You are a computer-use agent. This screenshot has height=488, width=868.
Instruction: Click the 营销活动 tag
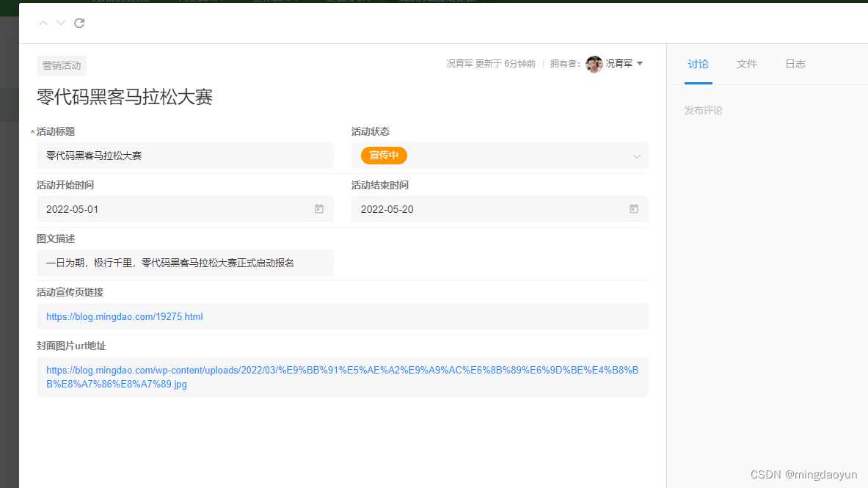click(x=61, y=65)
